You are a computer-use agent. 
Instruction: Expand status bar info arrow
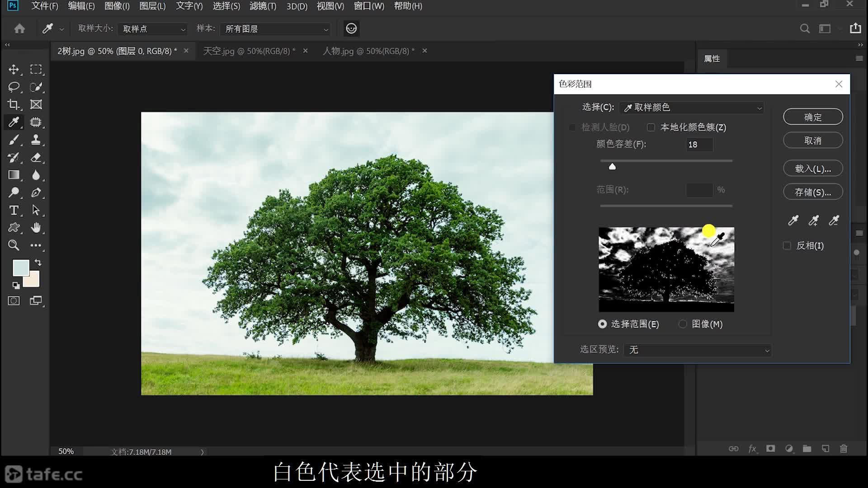(x=202, y=452)
